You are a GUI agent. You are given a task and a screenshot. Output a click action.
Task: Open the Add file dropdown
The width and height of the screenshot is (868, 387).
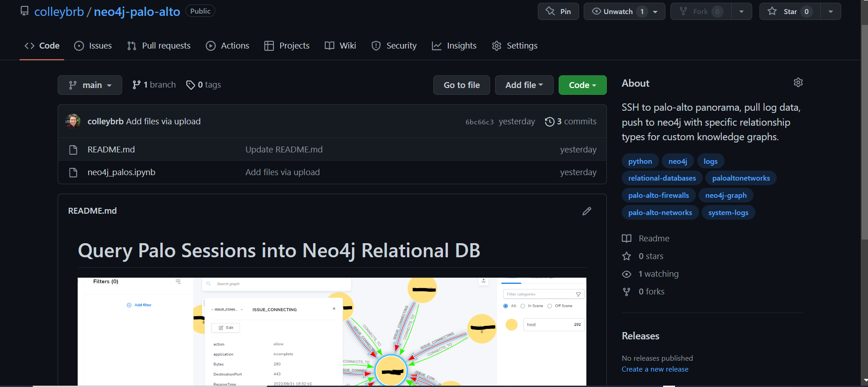[x=524, y=85]
